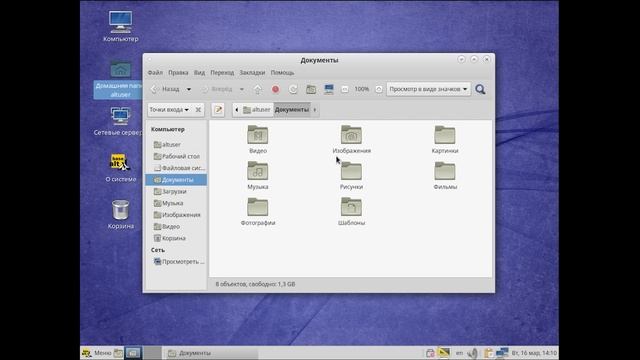Viewport: 640px width, 360px height.
Task: Click the red stop loading icon
Action: [276, 89]
